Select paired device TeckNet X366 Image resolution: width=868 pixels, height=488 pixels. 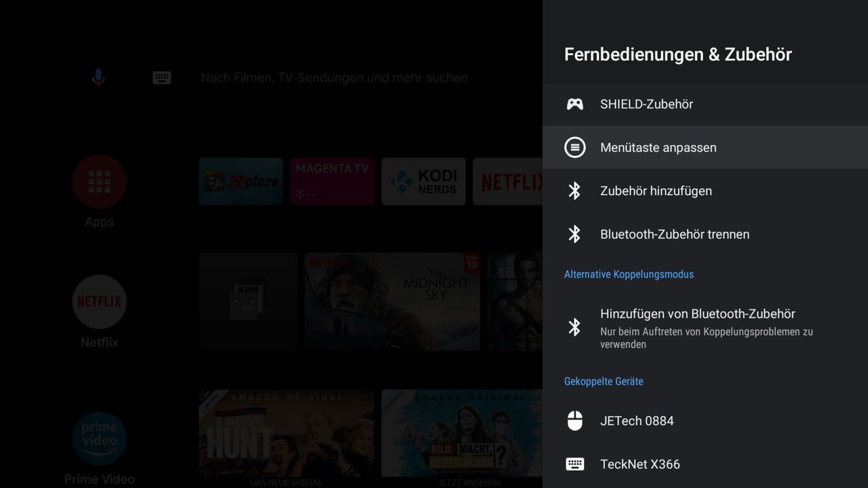[x=705, y=464]
